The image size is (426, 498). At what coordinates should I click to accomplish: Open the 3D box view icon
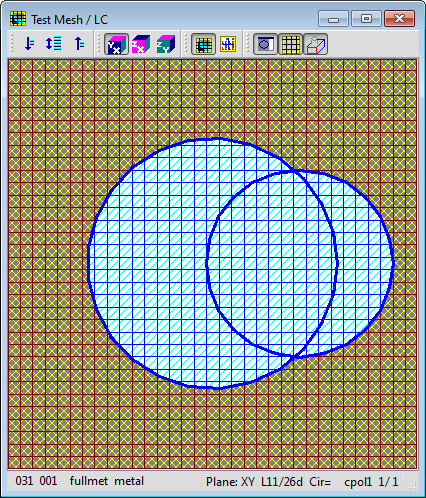point(315,44)
